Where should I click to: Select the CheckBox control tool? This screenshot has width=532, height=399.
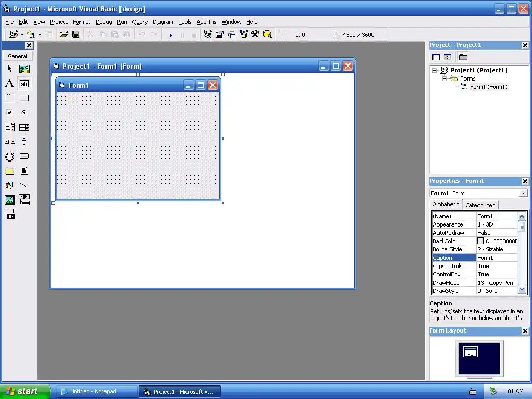tap(9, 112)
